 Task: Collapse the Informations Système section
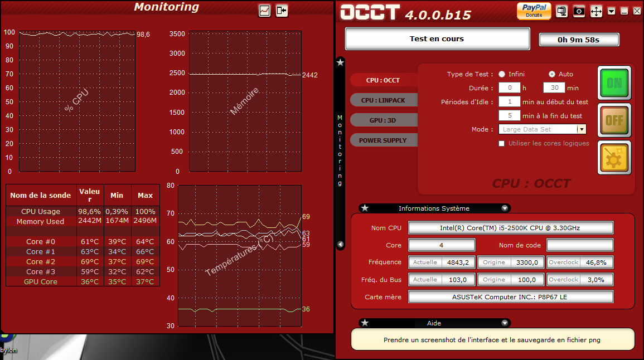(505, 208)
